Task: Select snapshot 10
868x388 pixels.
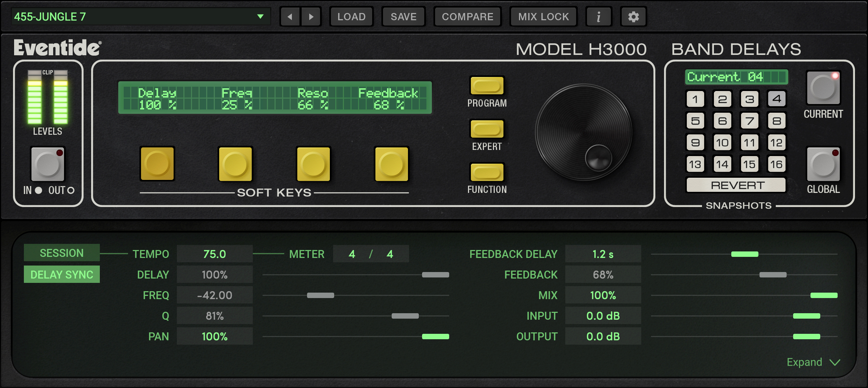Action: click(722, 143)
